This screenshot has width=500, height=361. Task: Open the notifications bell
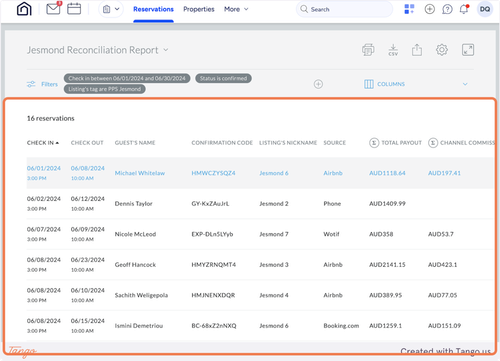[x=464, y=9]
